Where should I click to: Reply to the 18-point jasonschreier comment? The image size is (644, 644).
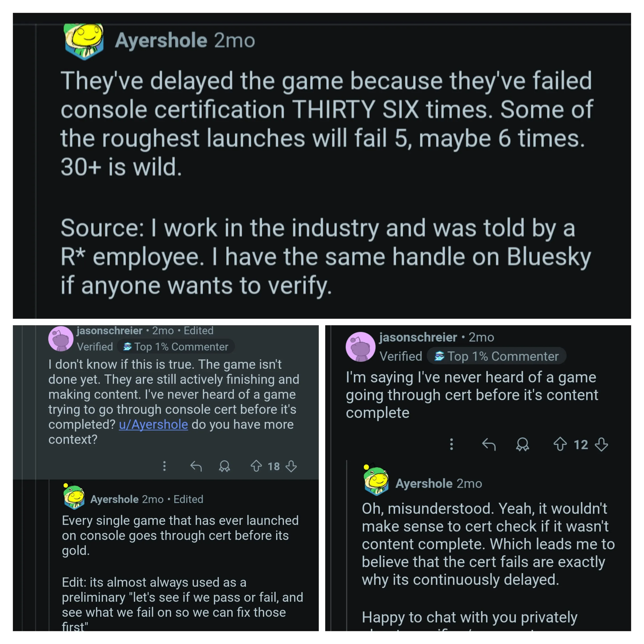tap(196, 466)
